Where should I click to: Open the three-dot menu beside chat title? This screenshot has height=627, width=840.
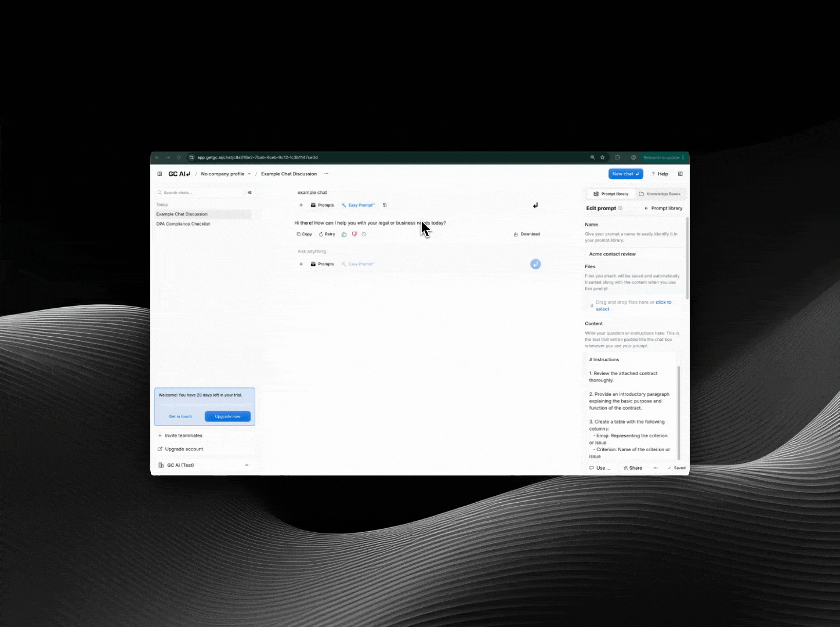click(x=326, y=174)
